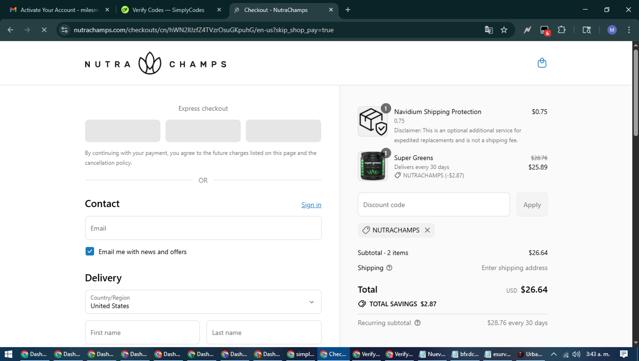The height and width of the screenshot is (361, 639).
Task: Click the translate page icon in address bar
Action: [489, 30]
